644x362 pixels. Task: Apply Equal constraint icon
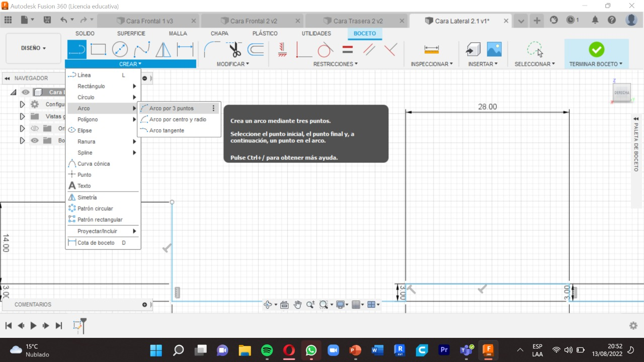point(348,49)
